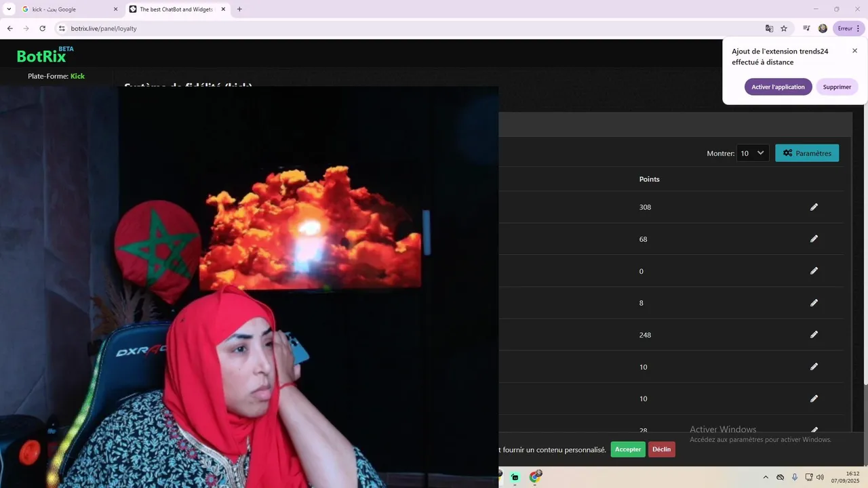Click the pencil icon beside 0 points
Viewport: 868px width, 488px height.
pos(814,270)
